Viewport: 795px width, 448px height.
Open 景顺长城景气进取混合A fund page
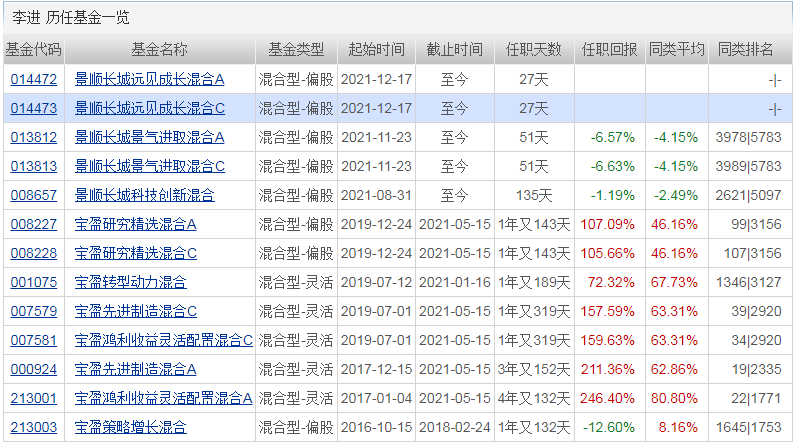point(150,137)
